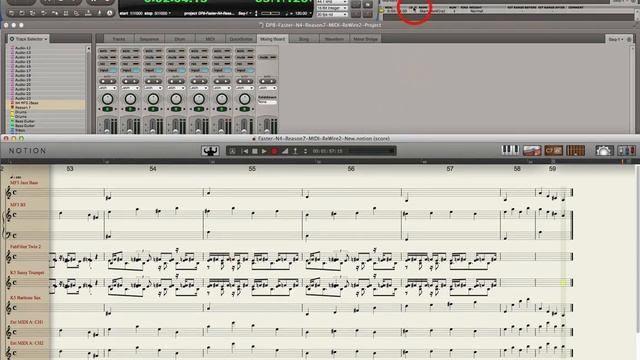
Task: Open the Mixing Board gear mini-menu icon
Action: click(629, 39)
